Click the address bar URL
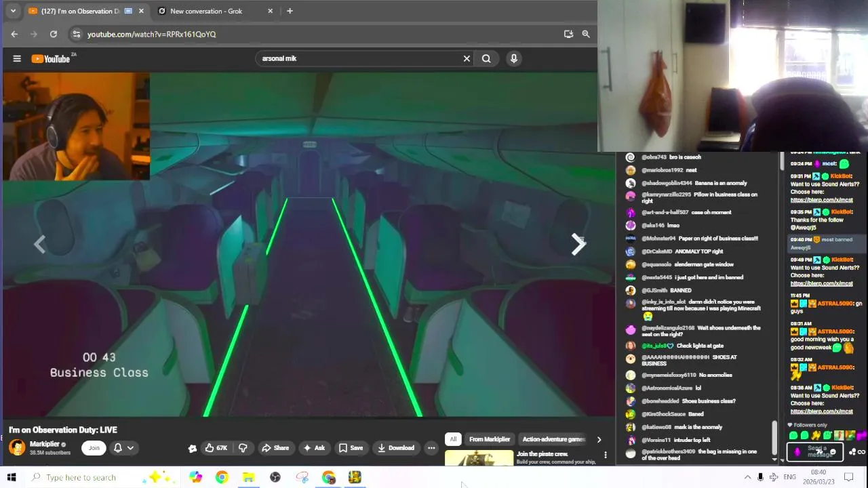 tap(152, 34)
